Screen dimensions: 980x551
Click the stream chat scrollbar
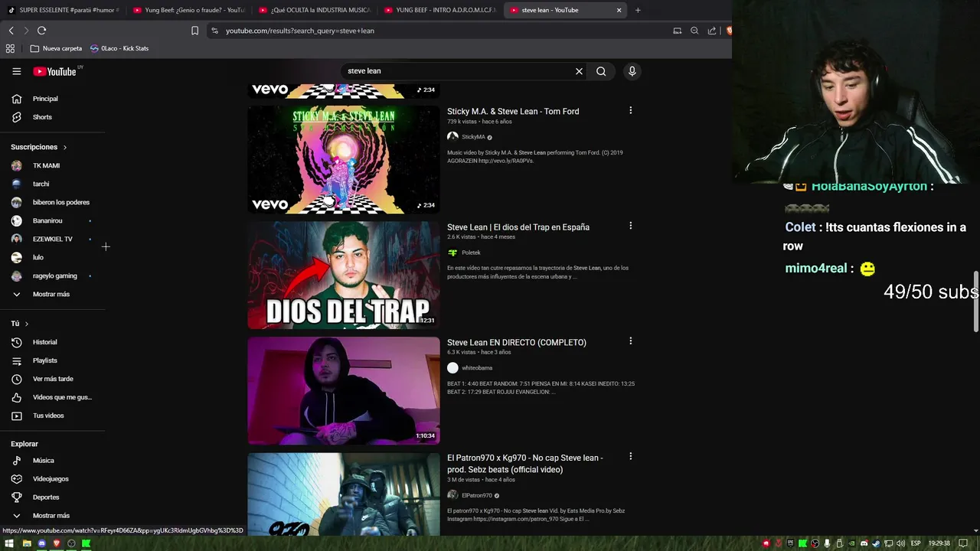(976, 302)
